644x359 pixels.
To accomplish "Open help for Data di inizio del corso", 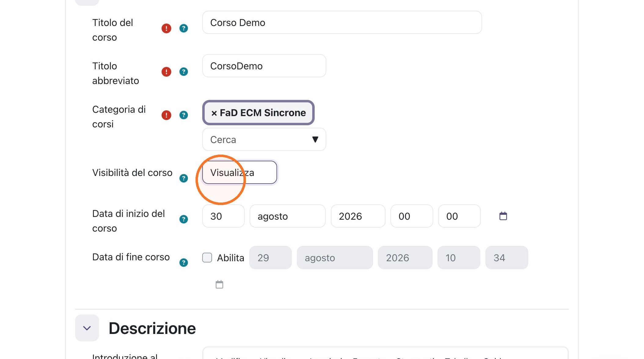I will point(183,219).
